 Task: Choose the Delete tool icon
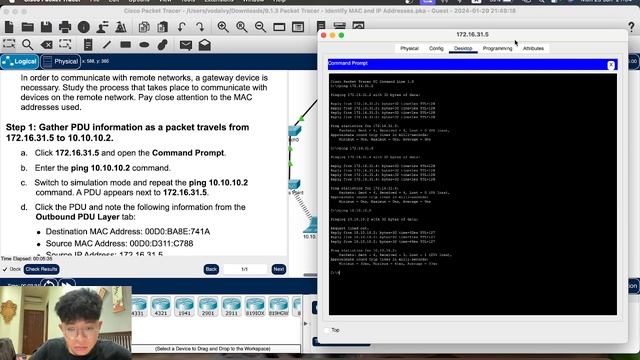[x=47, y=44]
